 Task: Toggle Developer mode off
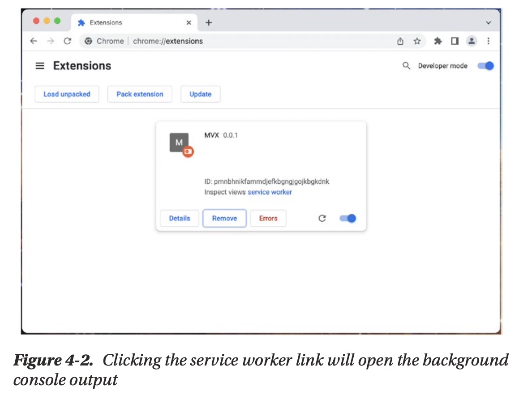pyautogui.click(x=485, y=66)
